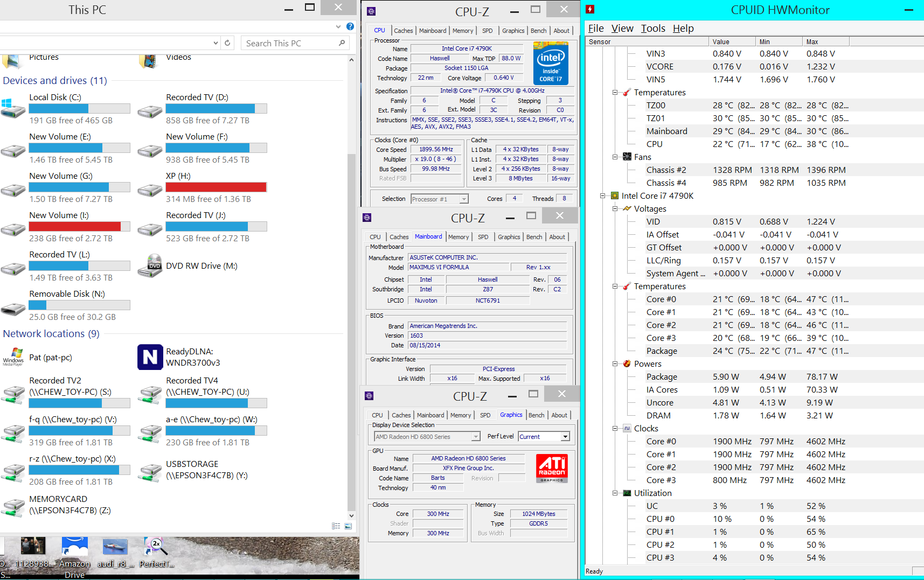The image size is (924, 580).
Task: Open the f-q (V:) network drive icon
Action: 13,434
